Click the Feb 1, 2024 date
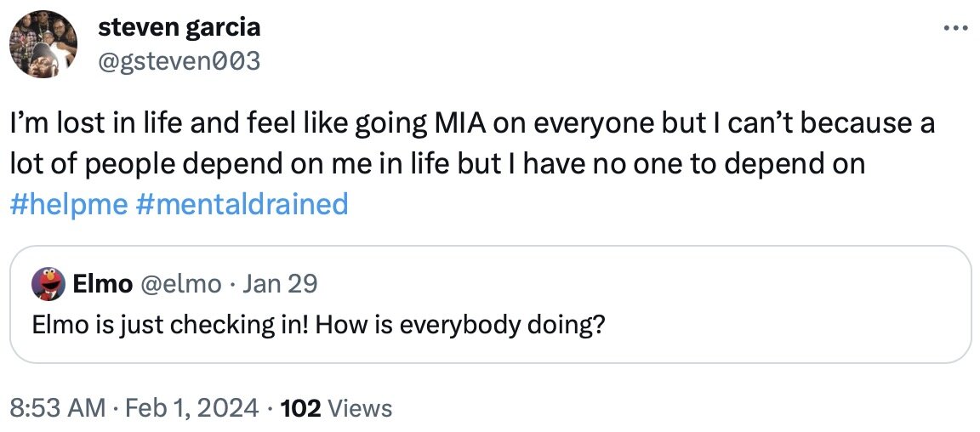980x432 pixels. pyautogui.click(x=193, y=408)
